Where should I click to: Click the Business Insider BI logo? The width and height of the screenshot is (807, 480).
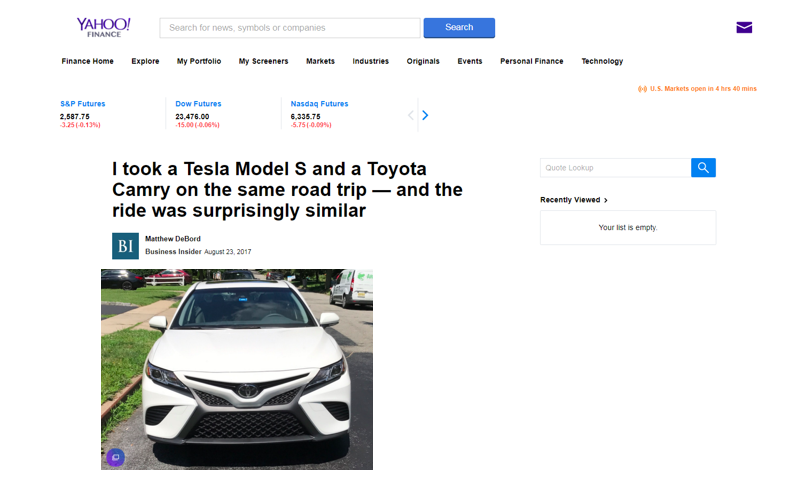[126, 246]
